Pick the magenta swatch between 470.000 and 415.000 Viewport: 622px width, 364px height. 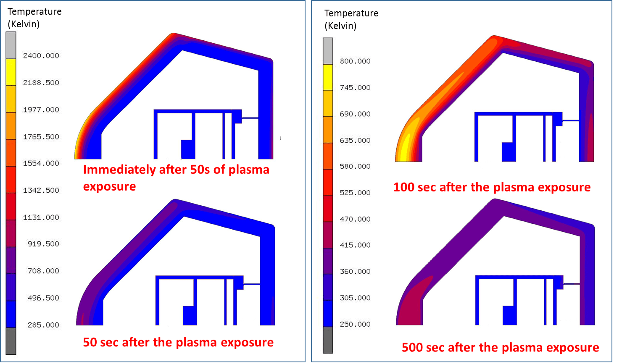tap(328, 235)
